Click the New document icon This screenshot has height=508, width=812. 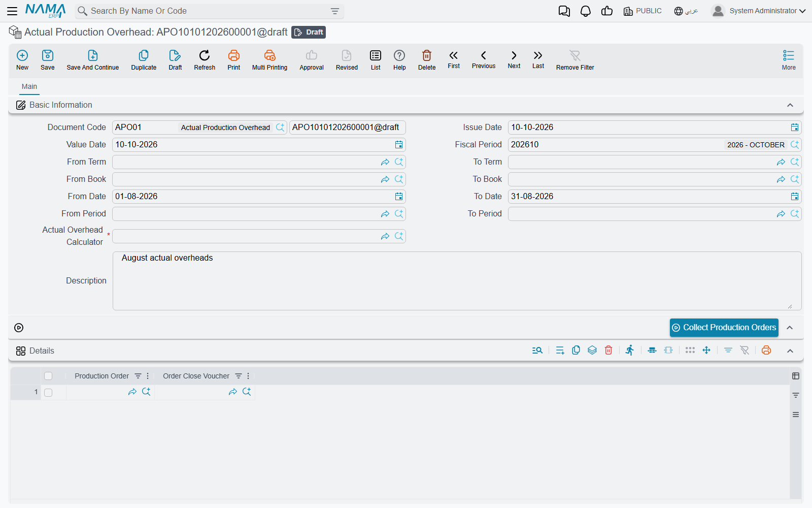(x=22, y=55)
